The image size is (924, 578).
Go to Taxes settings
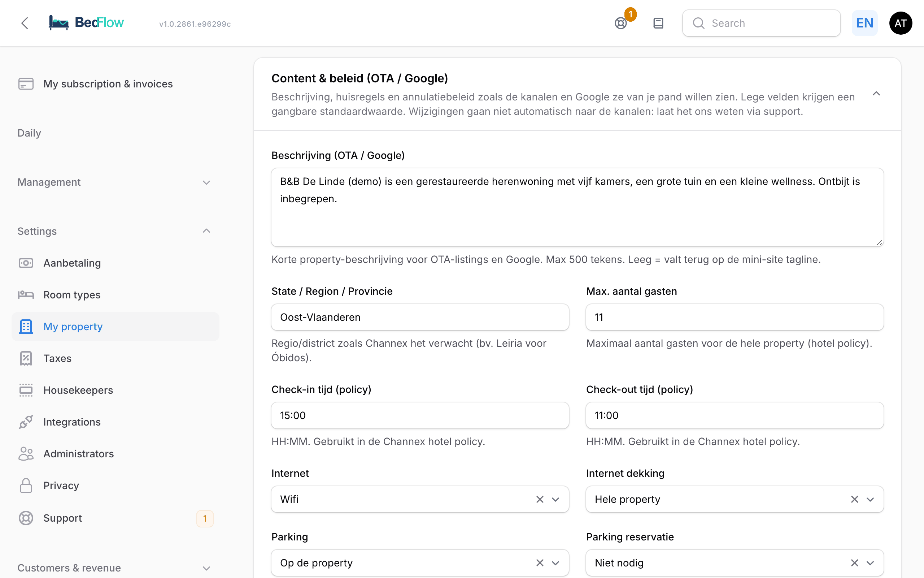[114, 358]
